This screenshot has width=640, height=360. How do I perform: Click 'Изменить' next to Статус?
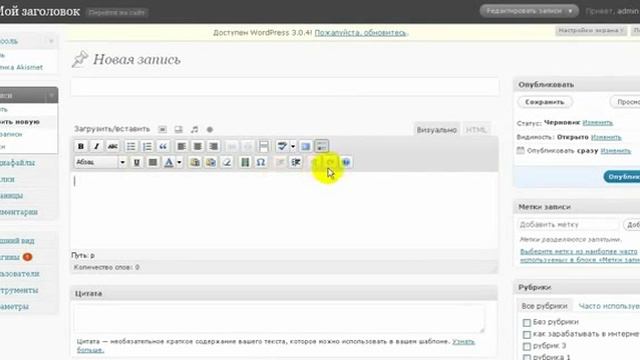[x=597, y=122]
